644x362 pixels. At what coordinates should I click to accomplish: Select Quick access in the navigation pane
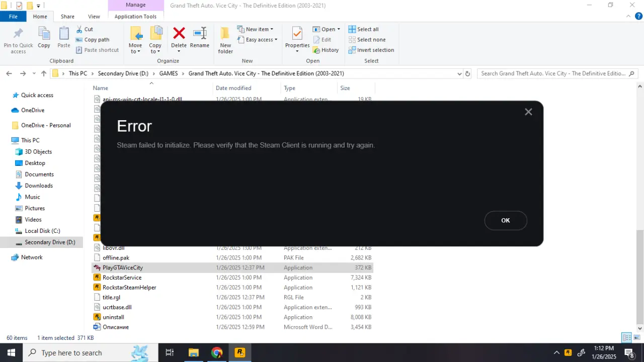click(37, 95)
